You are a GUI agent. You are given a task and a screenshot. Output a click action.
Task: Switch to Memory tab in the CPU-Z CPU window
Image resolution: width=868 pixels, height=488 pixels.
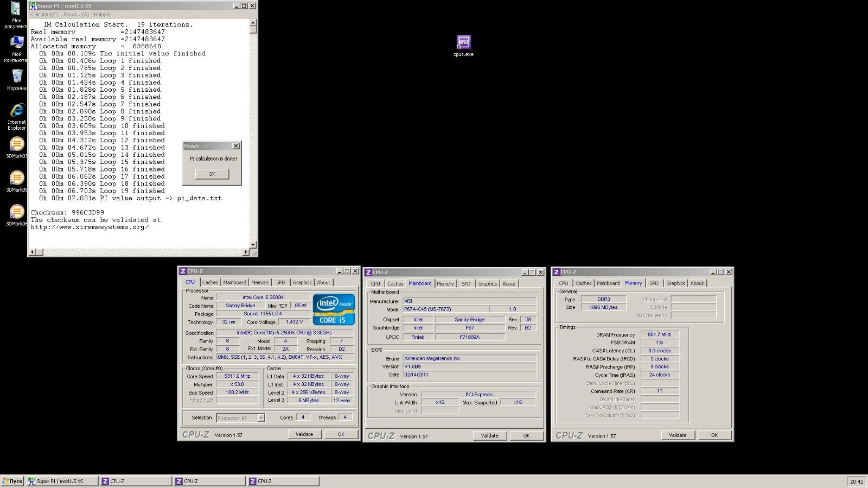click(259, 282)
